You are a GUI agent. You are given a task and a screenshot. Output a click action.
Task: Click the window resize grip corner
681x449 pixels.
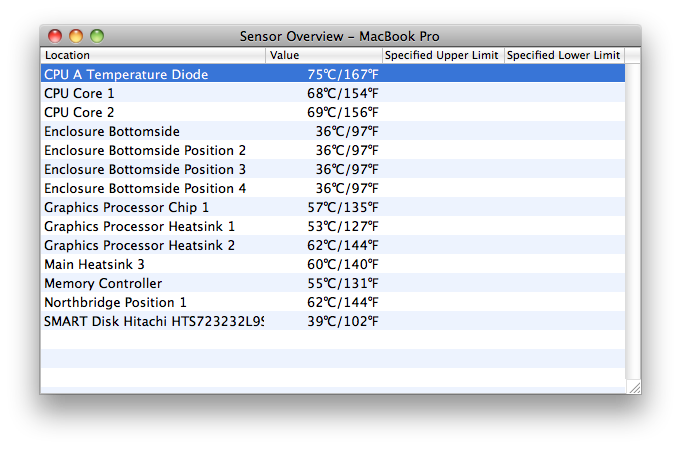633,387
